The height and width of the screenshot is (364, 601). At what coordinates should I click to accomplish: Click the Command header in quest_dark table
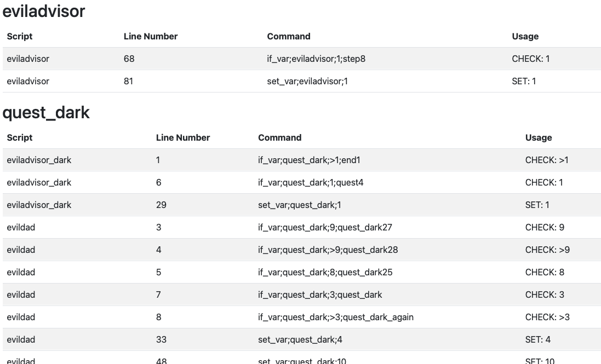click(279, 138)
